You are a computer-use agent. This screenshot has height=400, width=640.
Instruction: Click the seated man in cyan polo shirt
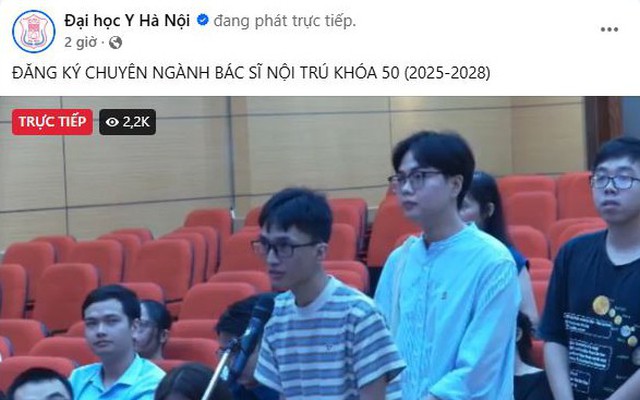[115, 345]
